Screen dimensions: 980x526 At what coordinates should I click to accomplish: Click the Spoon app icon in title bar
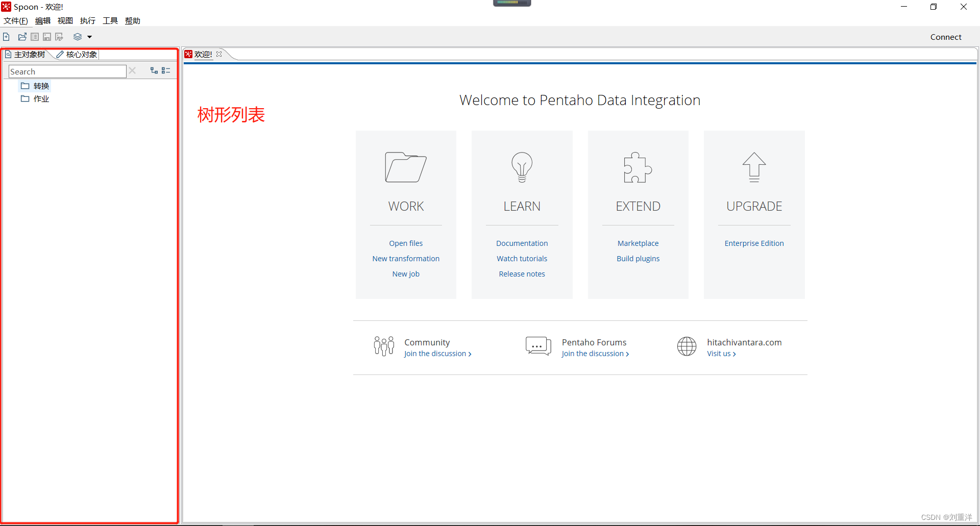point(6,7)
